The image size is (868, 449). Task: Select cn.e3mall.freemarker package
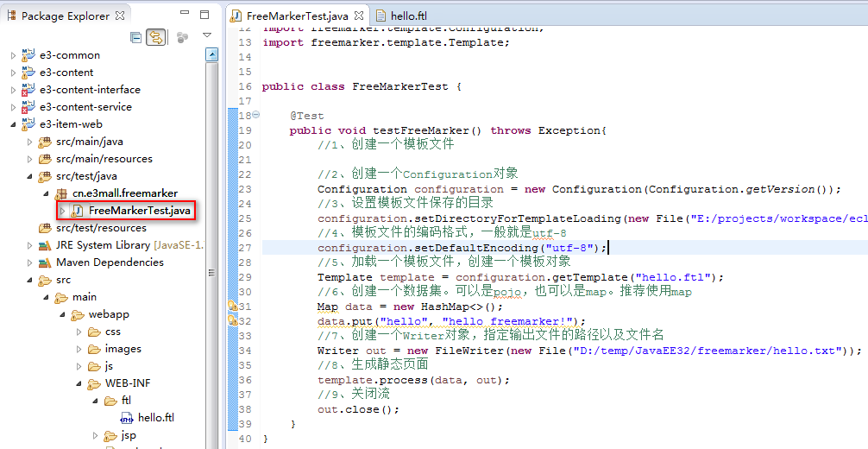125,193
